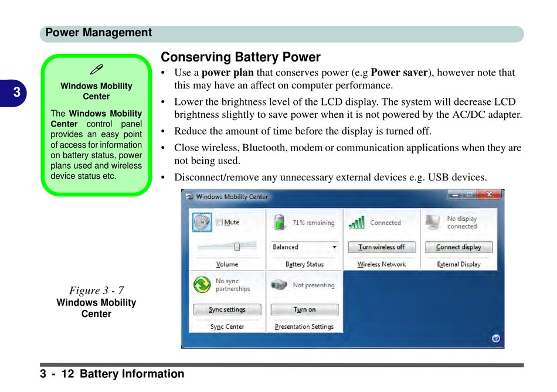Screen dimensions: 557x392
Task: Click the Power Management header text
Action: [x=99, y=32]
